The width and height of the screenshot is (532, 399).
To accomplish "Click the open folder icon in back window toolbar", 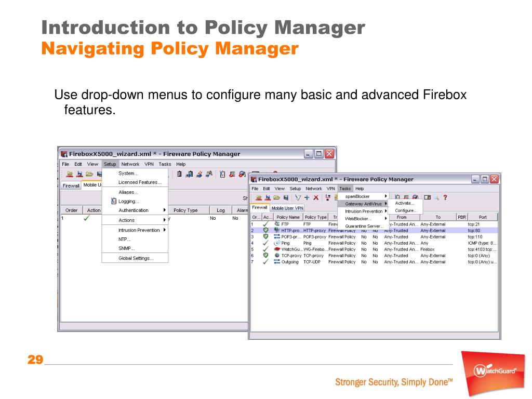I will 89,174.
